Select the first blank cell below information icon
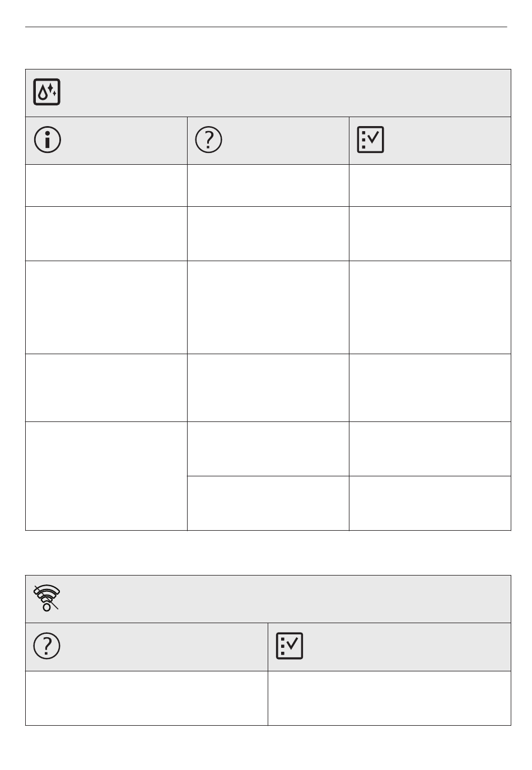Viewport: 532px width, 770px height. pos(106,185)
